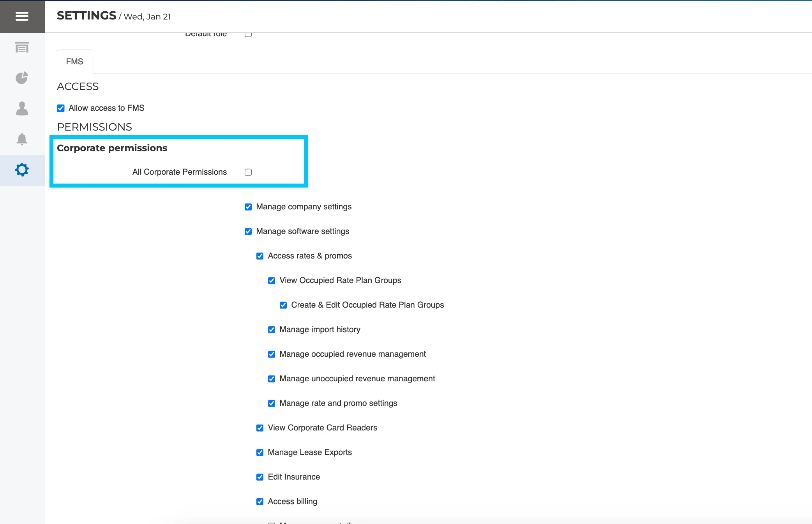Click the Corporate permissions heading

pyautogui.click(x=112, y=148)
